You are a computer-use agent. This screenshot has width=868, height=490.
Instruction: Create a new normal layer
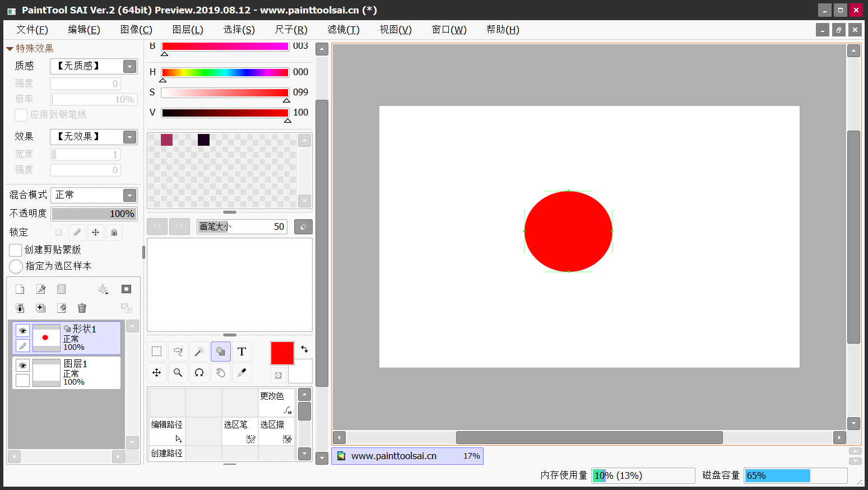click(x=20, y=289)
